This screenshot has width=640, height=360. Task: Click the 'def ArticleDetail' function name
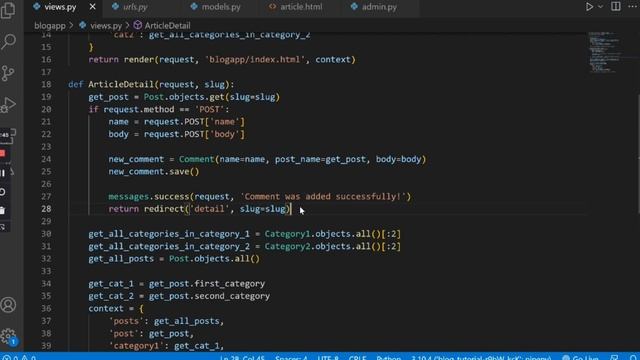[121, 84]
